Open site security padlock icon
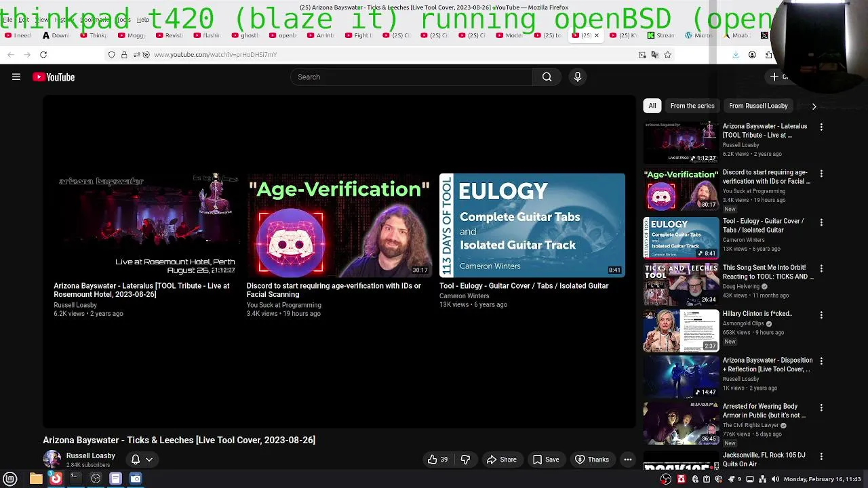Image resolution: width=868 pixels, height=488 pixels. click(x=124, y=54)
